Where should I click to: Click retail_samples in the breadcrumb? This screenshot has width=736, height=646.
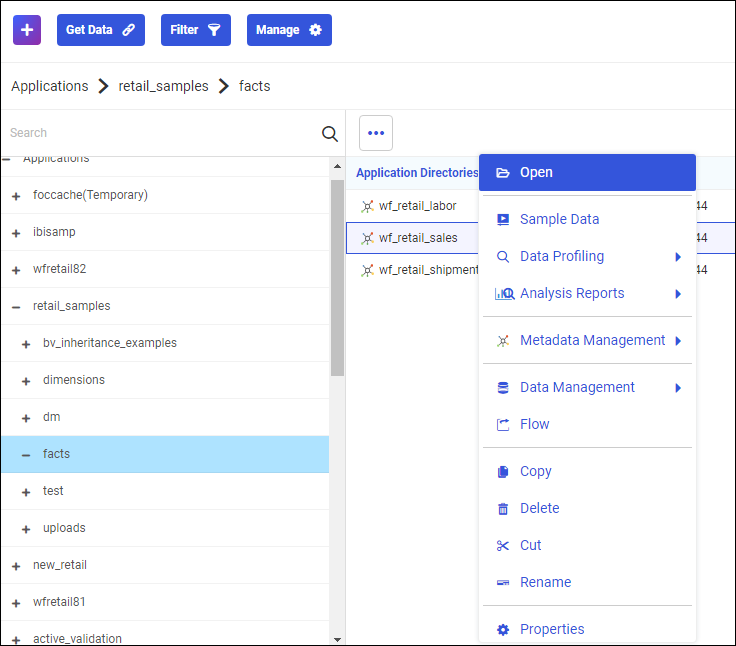tap(163, 86)
